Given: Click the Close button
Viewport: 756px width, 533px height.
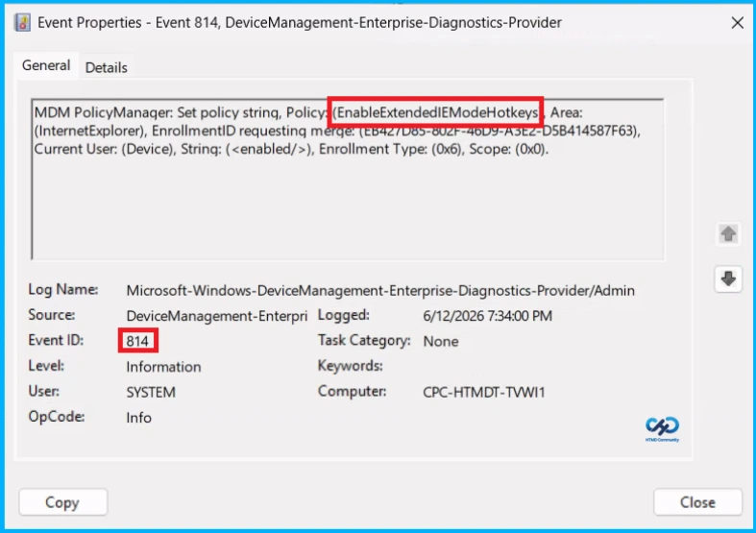Looking at the screenshot, I should pos(697,502).
